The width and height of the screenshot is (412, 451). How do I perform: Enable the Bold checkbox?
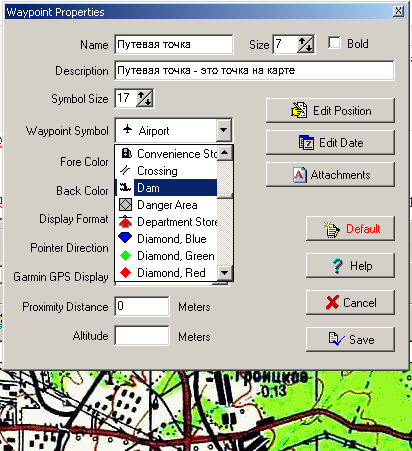pyautogui.click(x=334, y=43)
